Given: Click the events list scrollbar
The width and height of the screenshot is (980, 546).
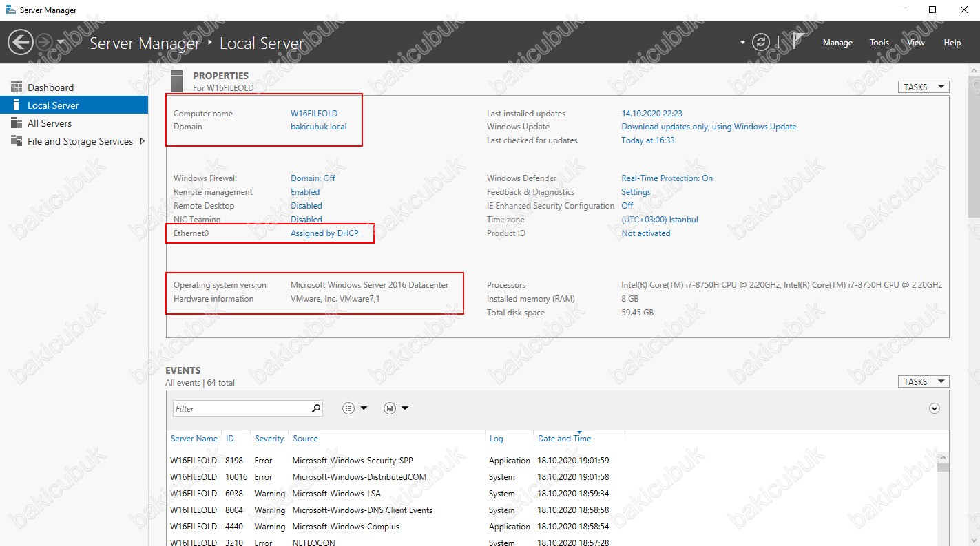Looking at the screenshot, I should tap(943, 468).
